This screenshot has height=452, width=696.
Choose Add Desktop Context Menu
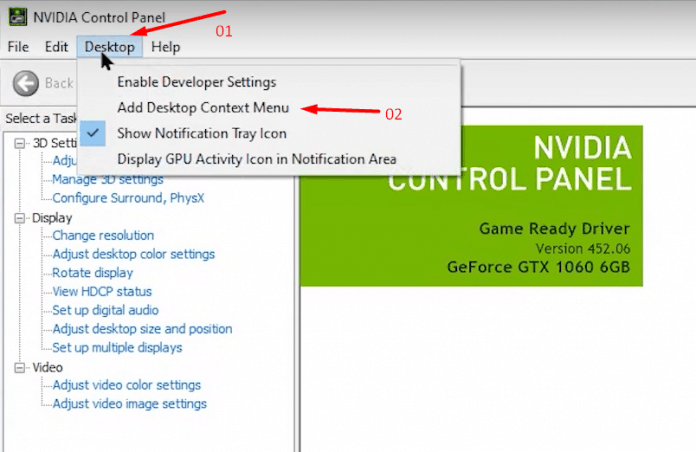pos(203,108)
